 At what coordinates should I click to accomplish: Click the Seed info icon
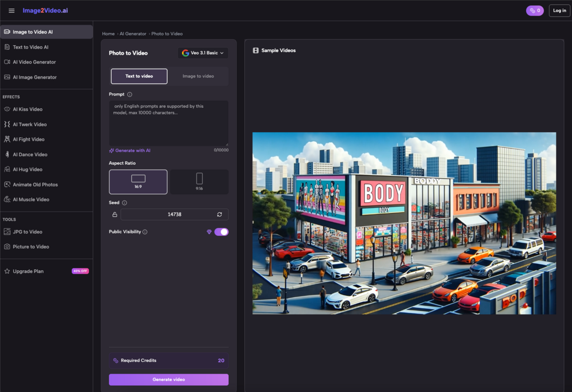[x=125, y=203]
